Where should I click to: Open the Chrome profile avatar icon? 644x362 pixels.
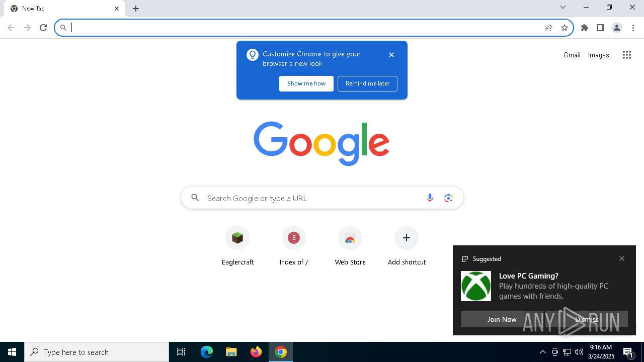coord(617,28)
